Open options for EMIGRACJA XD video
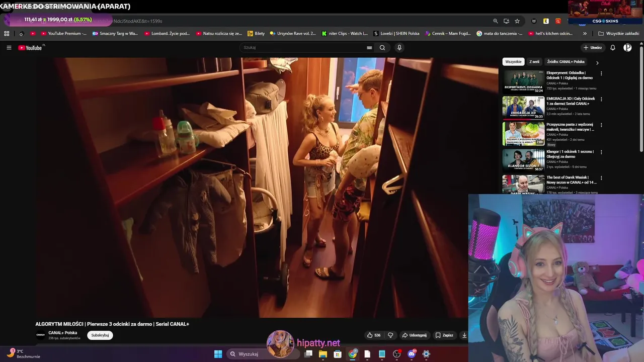The width and height of the screenshot is (644, 362). [601, 99]
